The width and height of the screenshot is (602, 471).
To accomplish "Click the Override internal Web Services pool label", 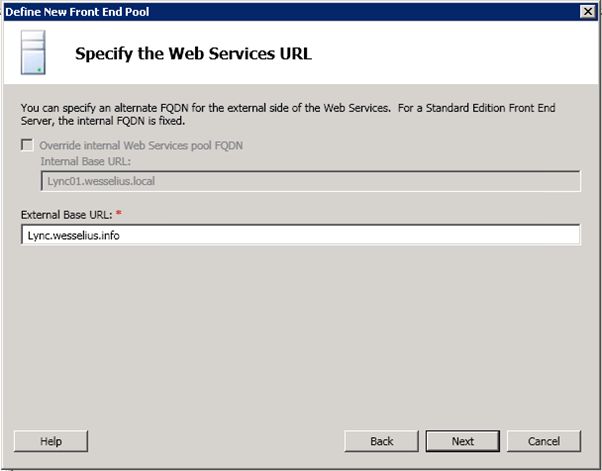I will [140, 145].
